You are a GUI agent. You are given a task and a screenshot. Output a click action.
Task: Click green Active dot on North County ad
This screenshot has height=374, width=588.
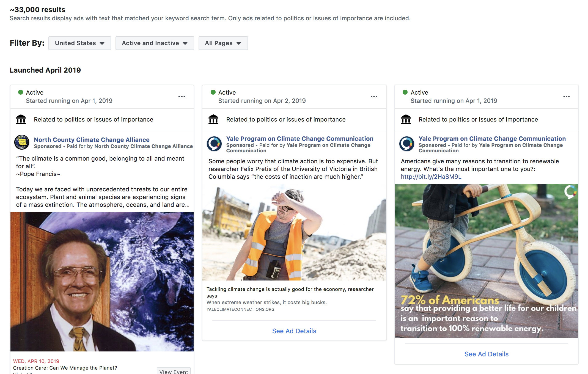pos(21,92)
